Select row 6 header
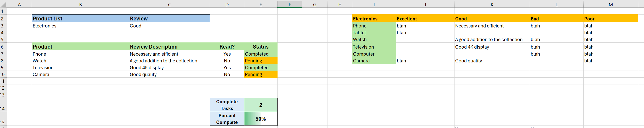644x128 pixels. (3, 47)
